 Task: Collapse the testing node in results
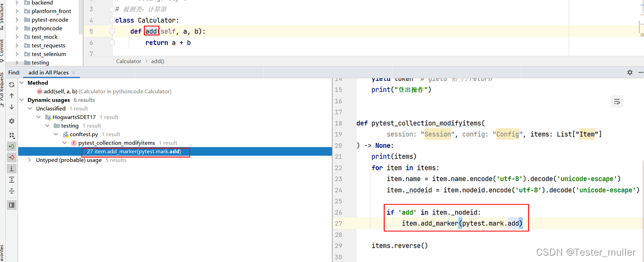pos(48,125)
